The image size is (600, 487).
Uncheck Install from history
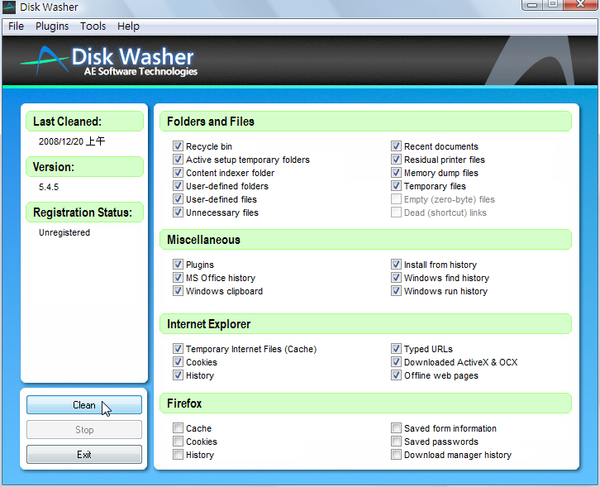coord(396,264)
